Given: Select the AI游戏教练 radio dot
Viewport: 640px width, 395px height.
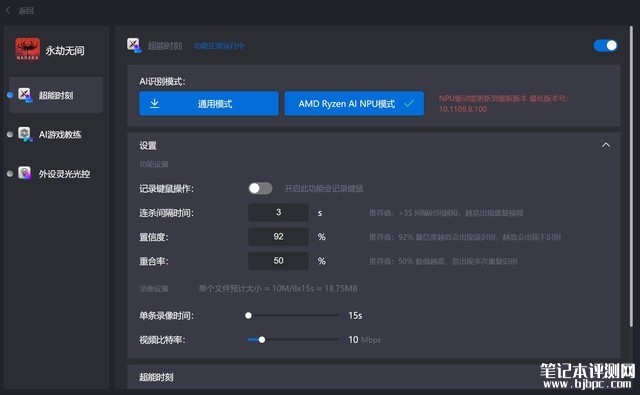Looking at the screenshot, I should click(x=10, y=134).
